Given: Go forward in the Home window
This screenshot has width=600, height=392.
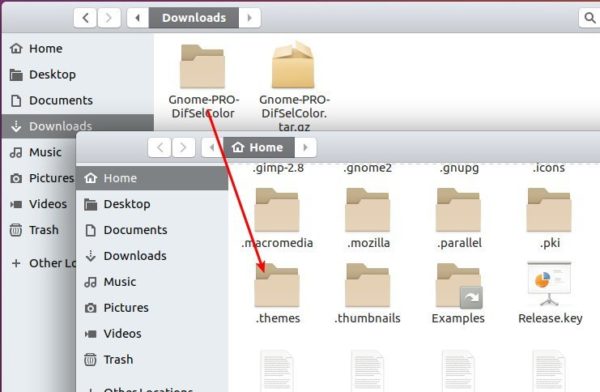Looking at the screenshot, I should (x=183, y=147).
